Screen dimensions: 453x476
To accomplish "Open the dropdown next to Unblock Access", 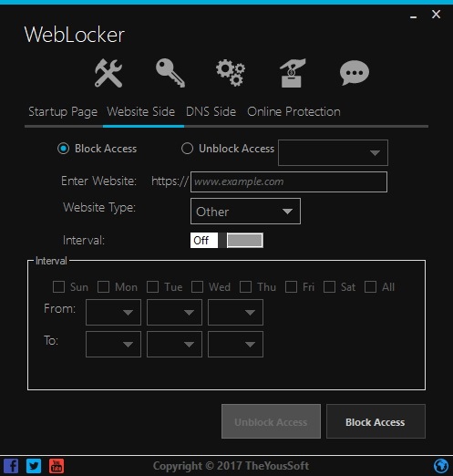I will (x=333, y=152).
